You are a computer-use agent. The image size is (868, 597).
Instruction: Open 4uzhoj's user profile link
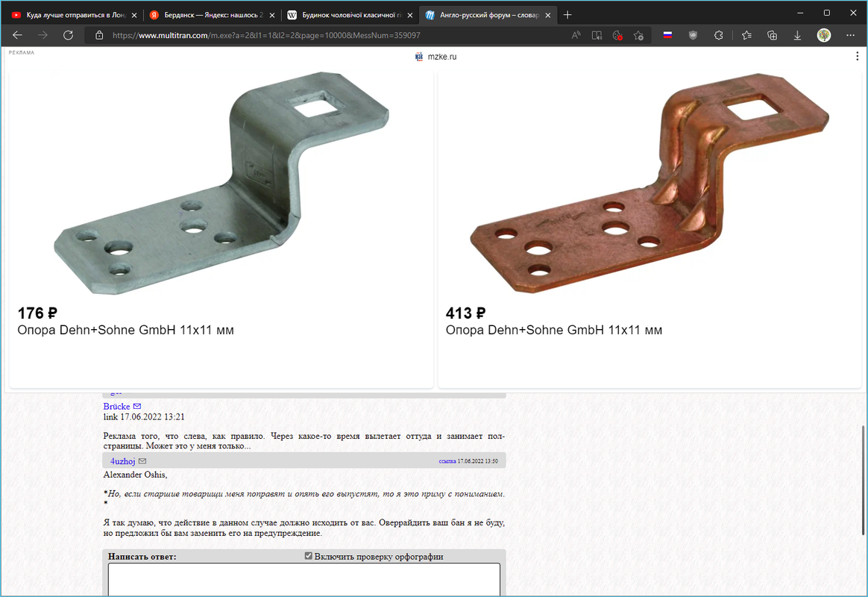[122, 460]
